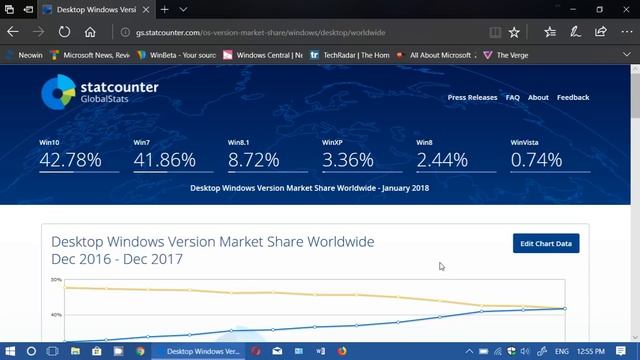Click the Win8.1 8.72% statistic

[x=268, y=155]
